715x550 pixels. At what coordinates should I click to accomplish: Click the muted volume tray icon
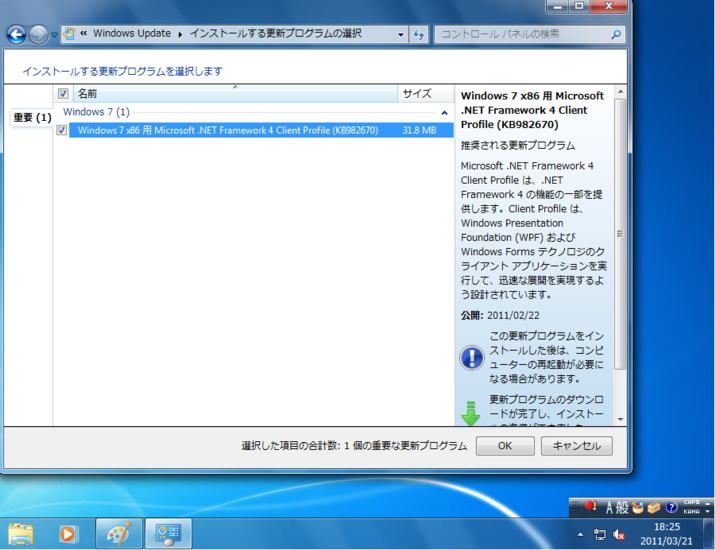pos(619,534)
